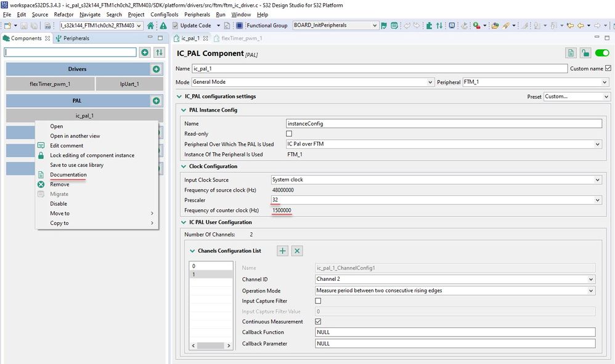This screenshot has width=615, height=364.
Task: Click the red circle Remove icon
Action: point(41,184)
